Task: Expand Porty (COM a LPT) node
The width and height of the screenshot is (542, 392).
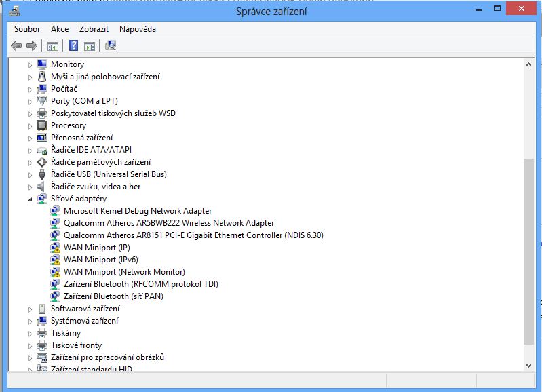Action: 30,102
